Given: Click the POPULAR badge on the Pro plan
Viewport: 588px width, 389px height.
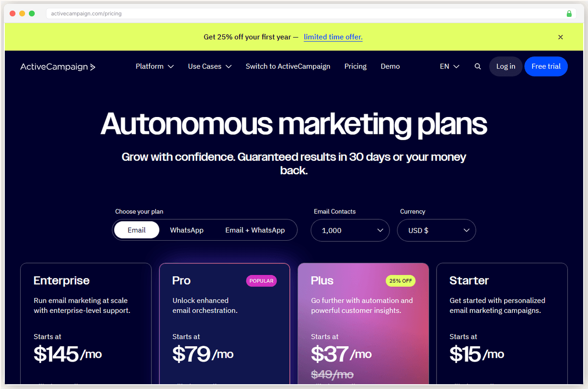Looking at the screenshot, I should (261, 281).
